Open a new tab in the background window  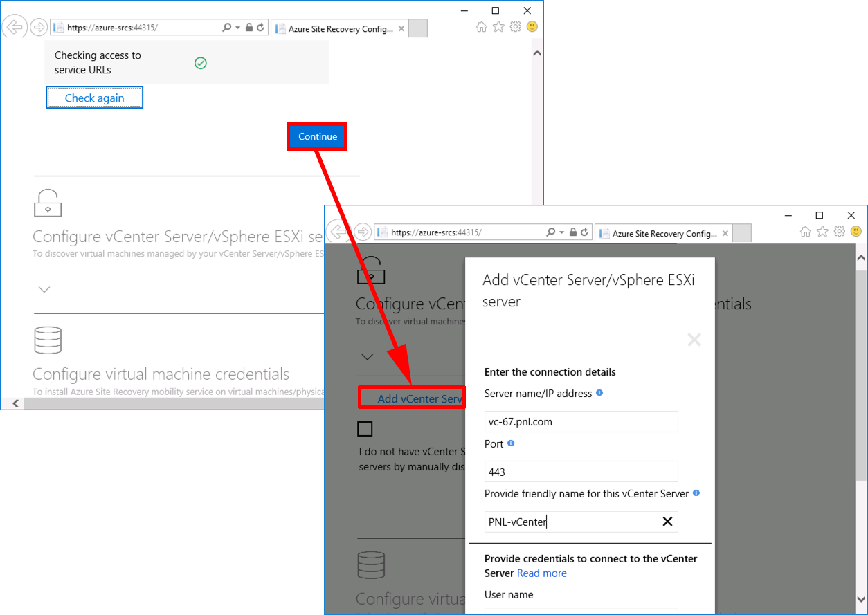coord(417,29)
